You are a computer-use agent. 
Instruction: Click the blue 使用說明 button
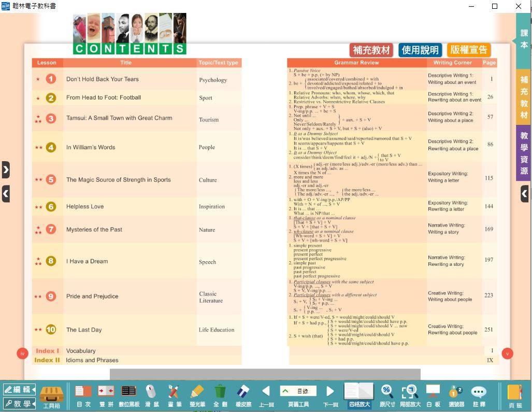[x=420, y=50]
